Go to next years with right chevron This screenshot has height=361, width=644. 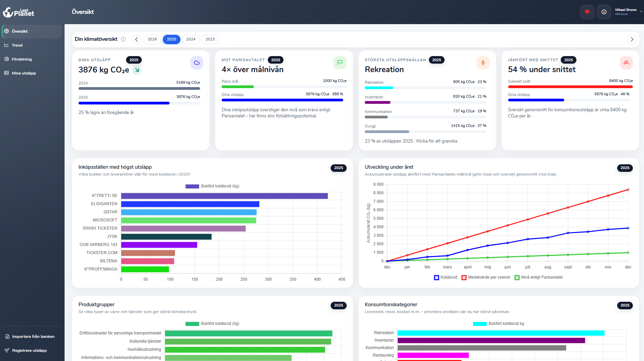[632, 39]
